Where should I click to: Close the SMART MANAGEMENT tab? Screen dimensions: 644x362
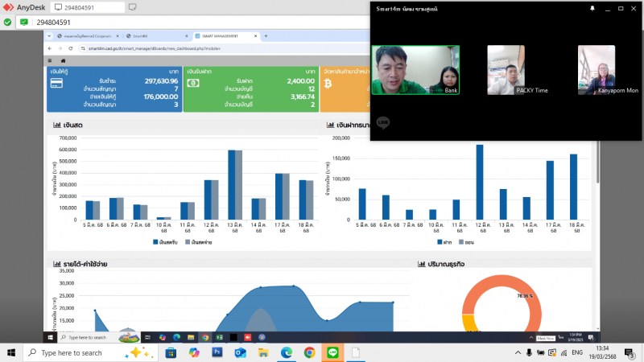click(255, 36)
